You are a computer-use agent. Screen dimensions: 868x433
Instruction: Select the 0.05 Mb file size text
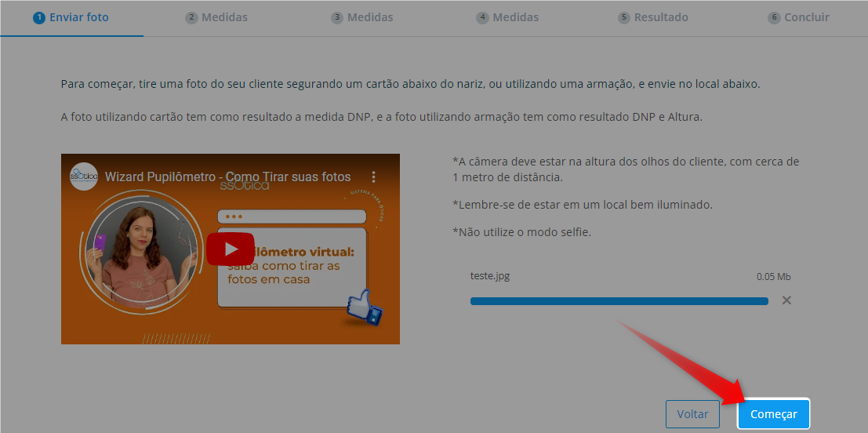pos(774,276)
